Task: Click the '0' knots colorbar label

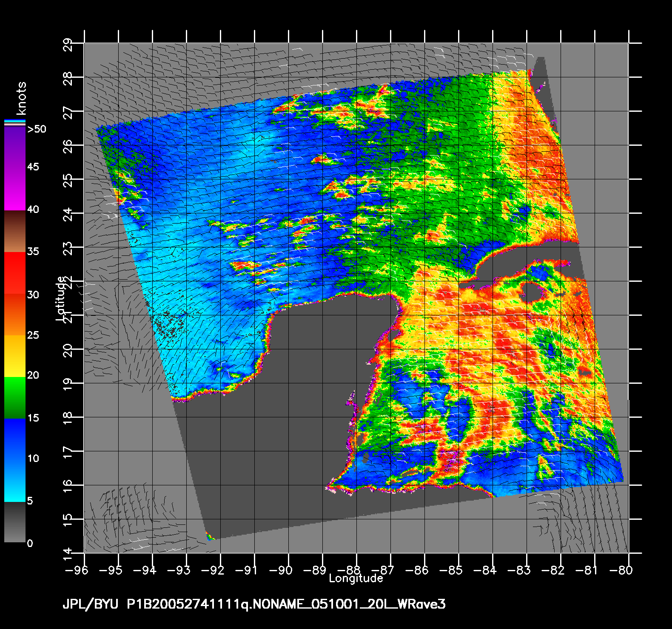Action: click(x=30, y=544)
